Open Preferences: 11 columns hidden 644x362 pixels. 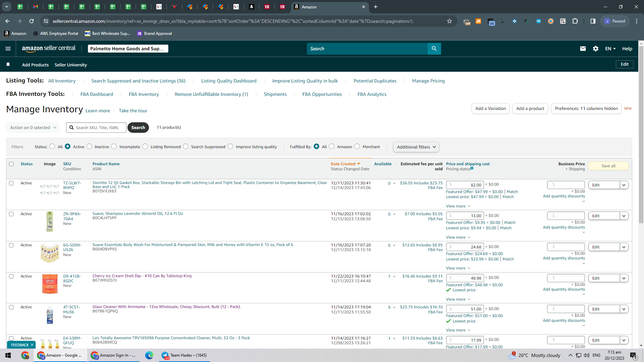click(x=586, y=109)
